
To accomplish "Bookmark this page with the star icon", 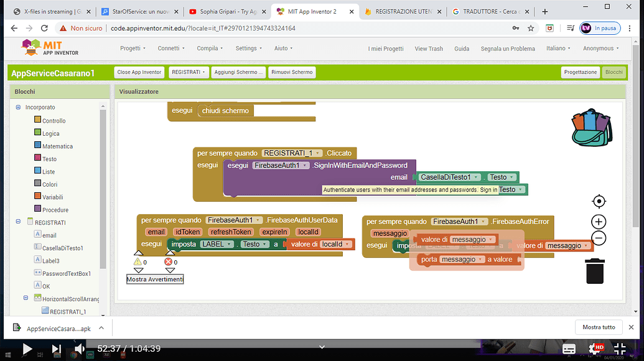I will point(531,28).
